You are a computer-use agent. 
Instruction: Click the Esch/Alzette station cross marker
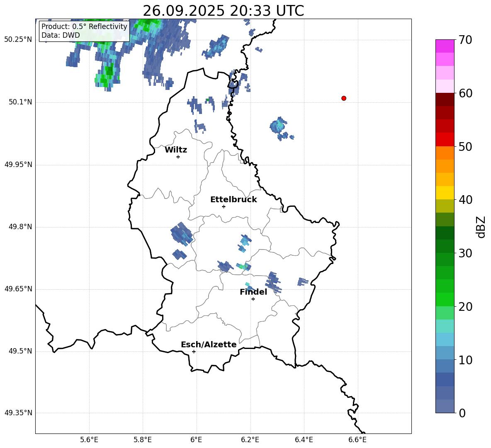[194, 351]
